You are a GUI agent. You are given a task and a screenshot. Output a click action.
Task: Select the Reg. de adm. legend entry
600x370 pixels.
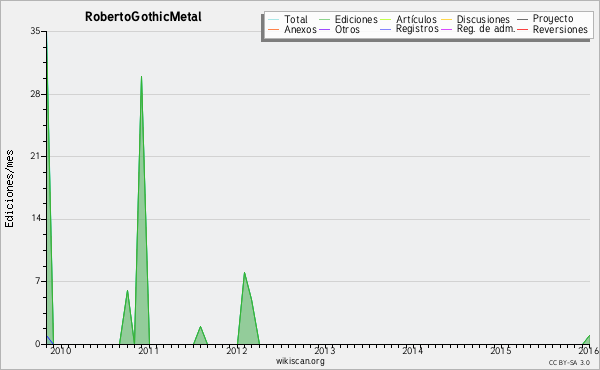486,29
